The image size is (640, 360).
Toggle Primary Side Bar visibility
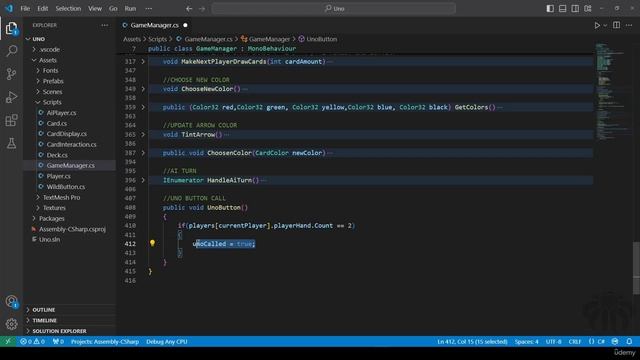pyautogui.click(x=550, y=9)
